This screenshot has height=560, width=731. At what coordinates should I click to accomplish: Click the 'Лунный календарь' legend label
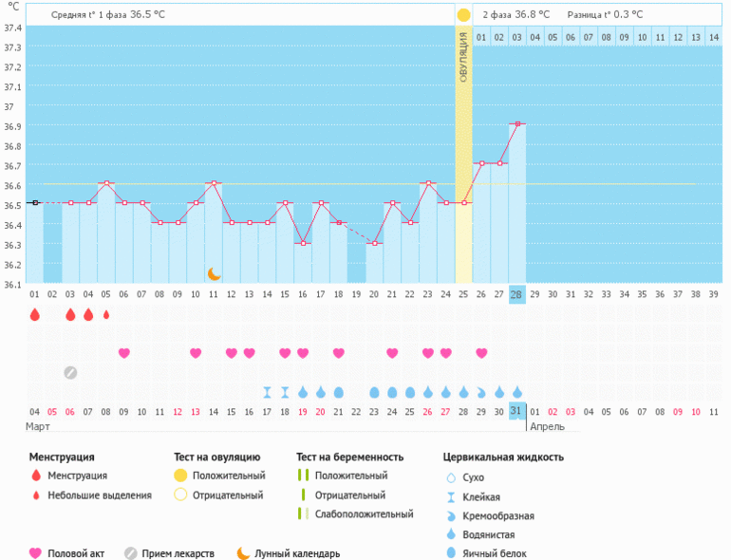(296, 553)
